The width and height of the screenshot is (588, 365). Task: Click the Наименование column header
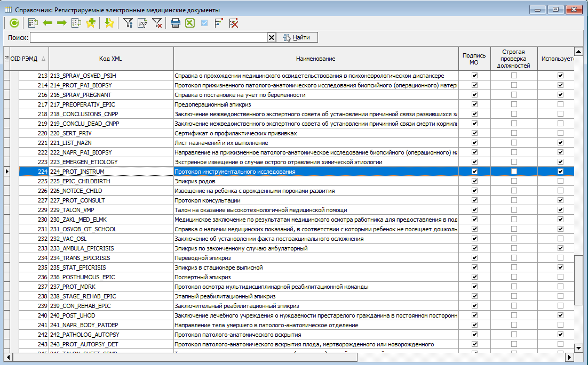tap(316, 59)
